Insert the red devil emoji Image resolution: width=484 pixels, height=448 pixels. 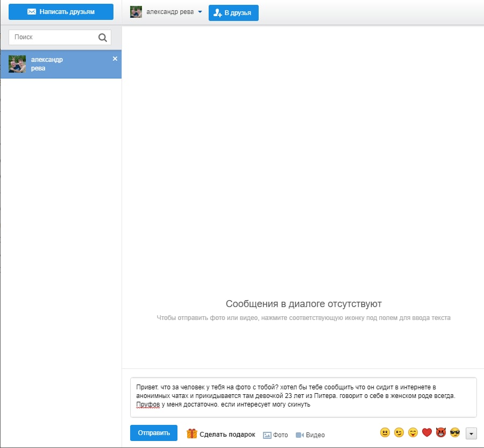[x=441, y=432]
